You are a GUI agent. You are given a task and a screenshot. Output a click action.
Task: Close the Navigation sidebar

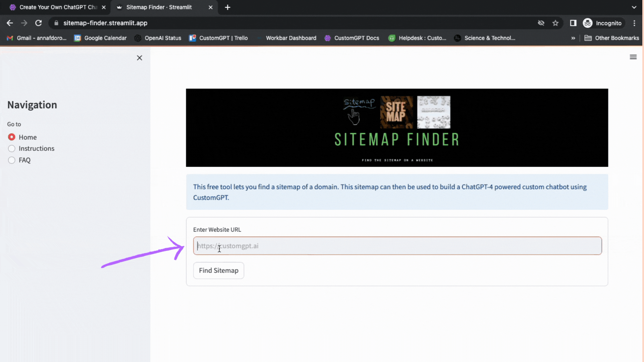coord(140,58)
